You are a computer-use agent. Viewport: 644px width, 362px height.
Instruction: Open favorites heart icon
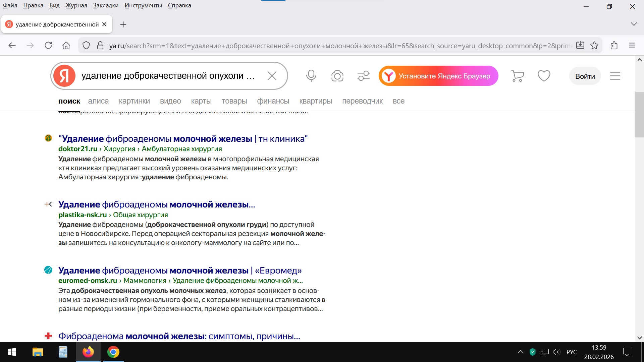click(x=544, y=76)
